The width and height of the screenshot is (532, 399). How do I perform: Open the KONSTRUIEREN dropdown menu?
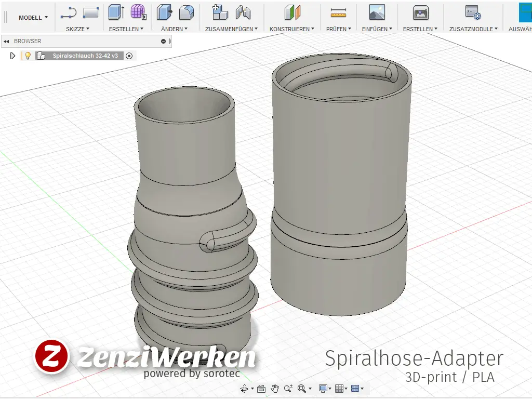(x=292, y=29)
